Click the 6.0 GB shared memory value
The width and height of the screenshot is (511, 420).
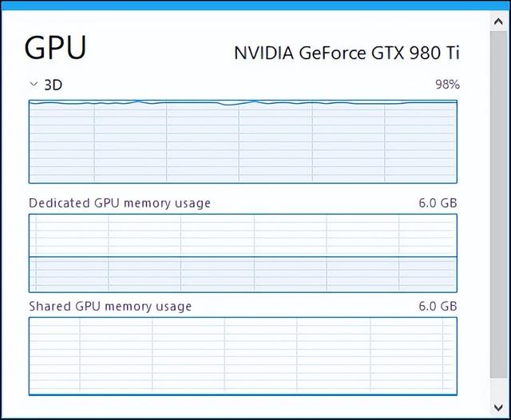tap(438, 307)
